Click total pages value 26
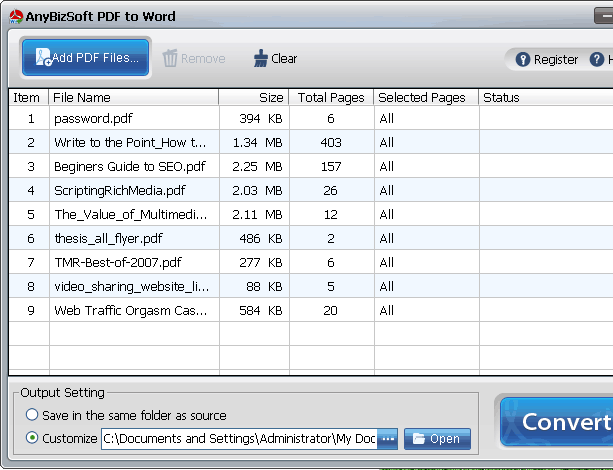This screenshot has width=613, height=470. 331,190
